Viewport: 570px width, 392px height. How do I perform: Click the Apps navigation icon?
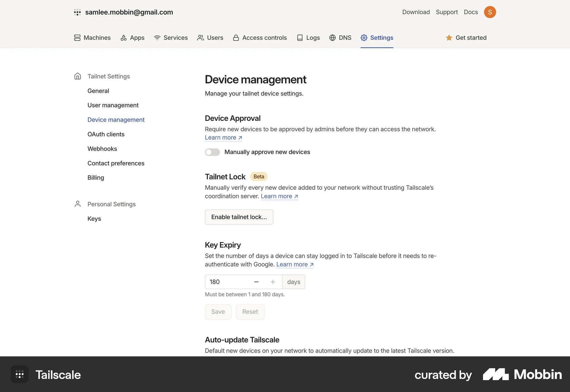click(x=124, y=38)
